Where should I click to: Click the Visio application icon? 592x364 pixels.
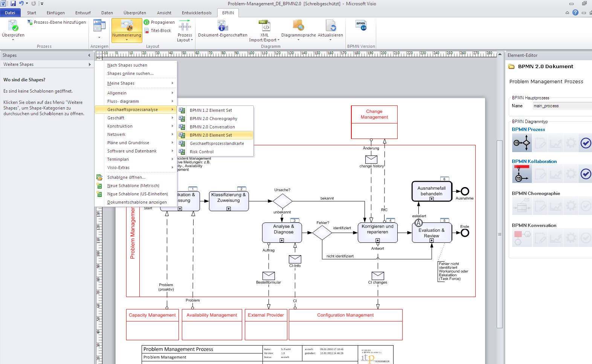[x=3, y=3]
